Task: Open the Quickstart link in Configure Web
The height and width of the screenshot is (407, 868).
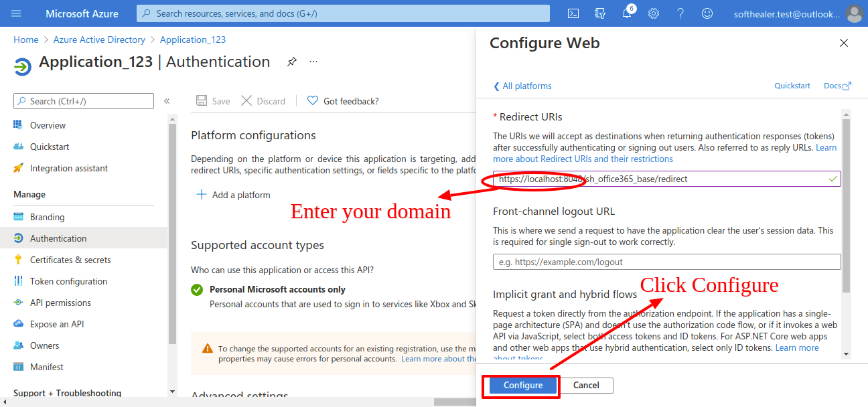Action: pos(792,86)
